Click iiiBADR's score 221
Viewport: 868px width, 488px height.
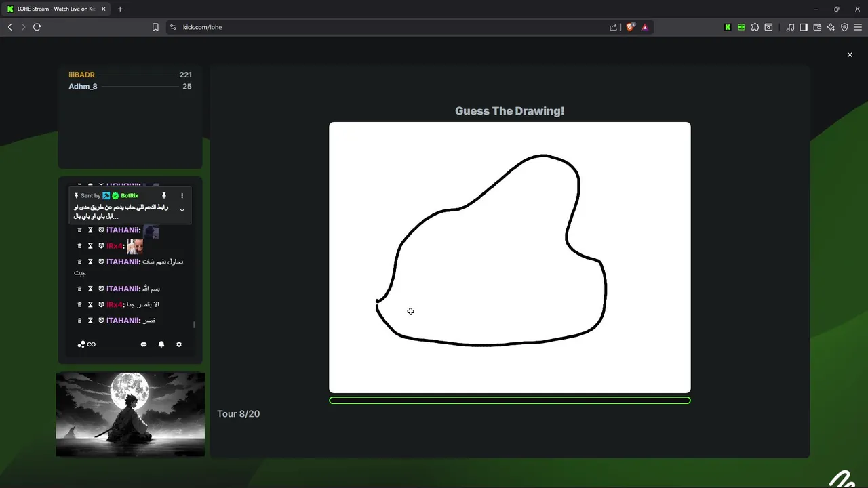click(185, 75)
